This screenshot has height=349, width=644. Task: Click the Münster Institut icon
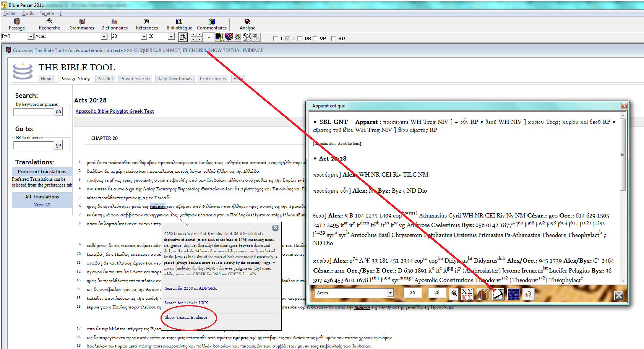point(513,294)
